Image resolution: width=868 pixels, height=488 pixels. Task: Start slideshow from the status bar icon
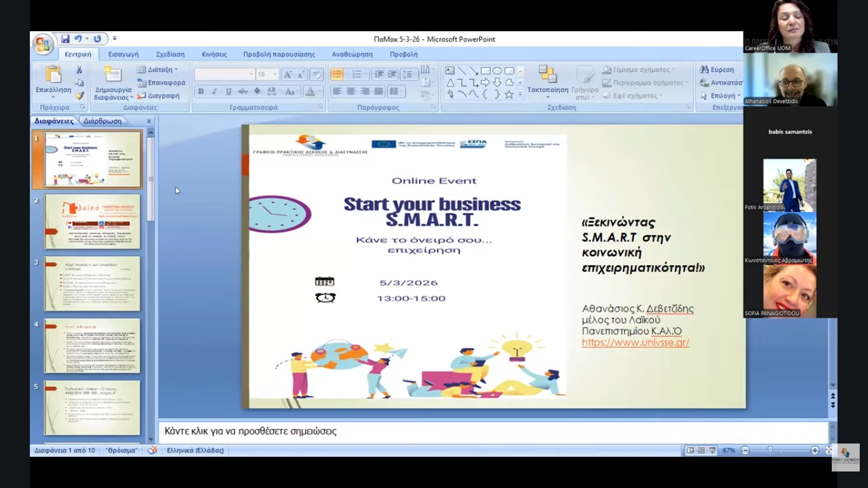(712, 451)
